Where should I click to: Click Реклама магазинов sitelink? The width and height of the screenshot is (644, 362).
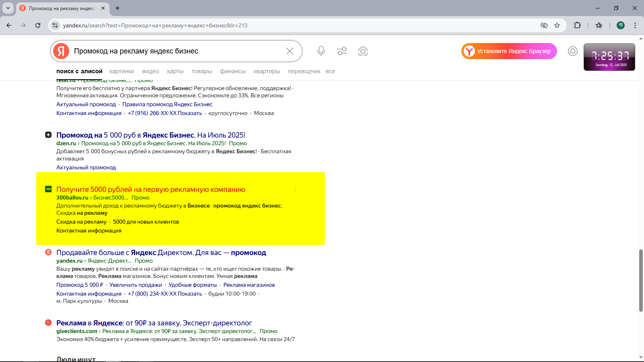pos(249,285)
